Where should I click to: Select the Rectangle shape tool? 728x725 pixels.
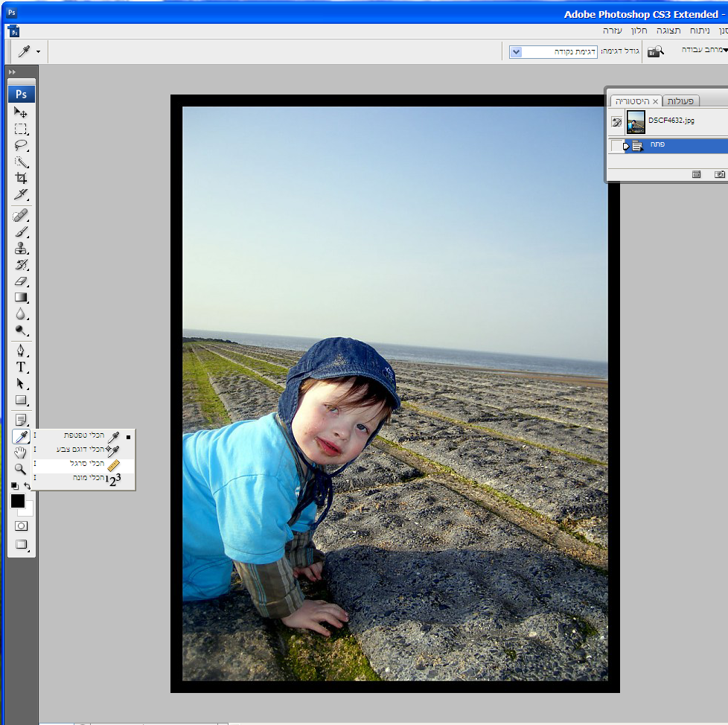pyautogui.click(x=20, y=400)
